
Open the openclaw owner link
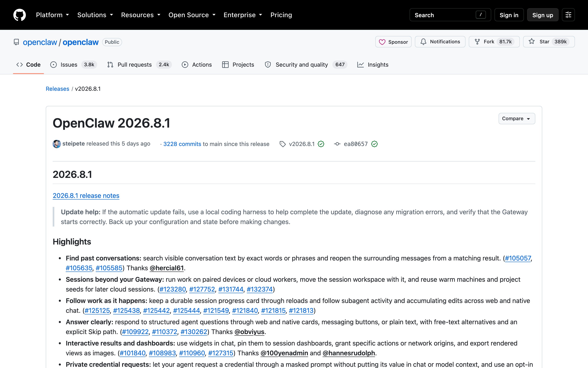click(x=40, y=42)
